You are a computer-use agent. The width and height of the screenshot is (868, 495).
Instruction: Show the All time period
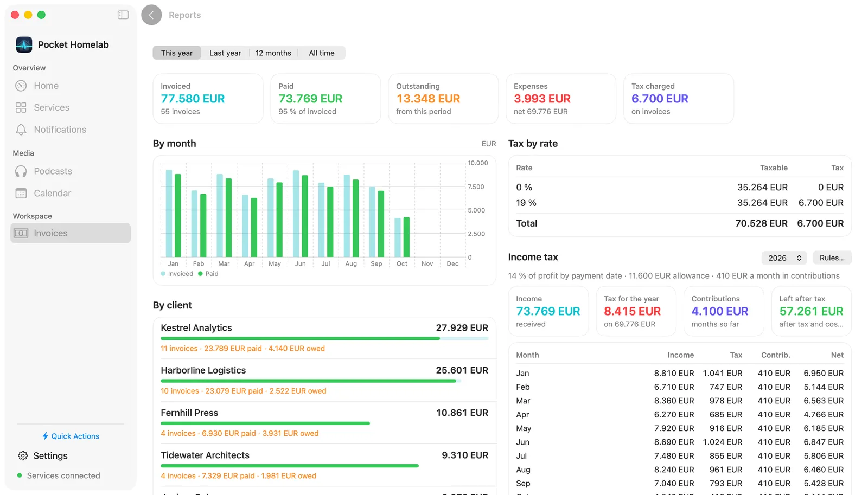pyautogui.click(x=322, y=53)
